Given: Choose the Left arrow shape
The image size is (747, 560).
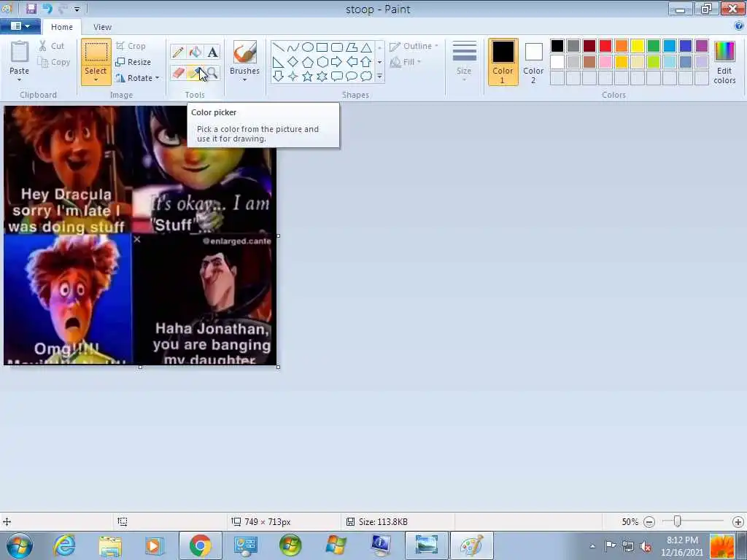Looking at the screenshot, I should point(352,62).
